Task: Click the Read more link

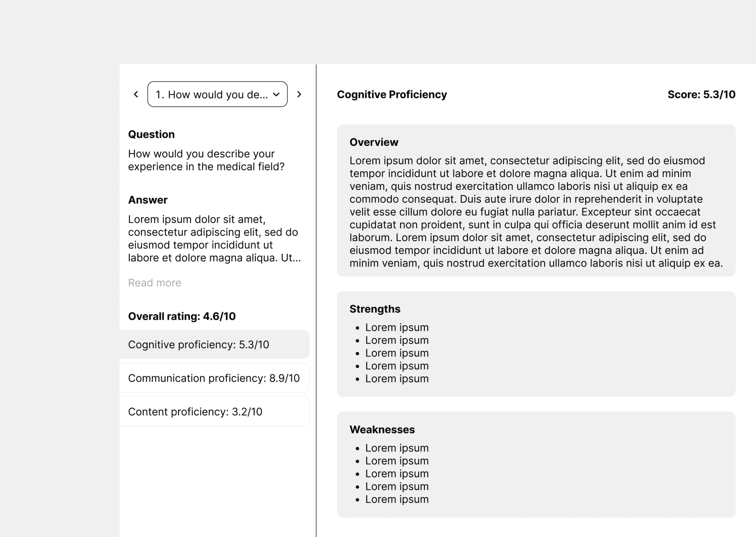Action: 154,283
